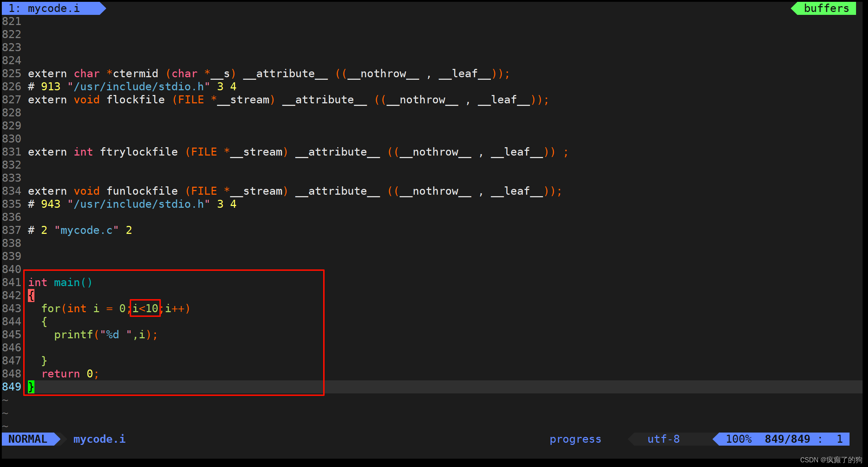
Task: Select the '1: mycode.i' buffer tab
Action: pyautogui.click(x=53, y=8)
